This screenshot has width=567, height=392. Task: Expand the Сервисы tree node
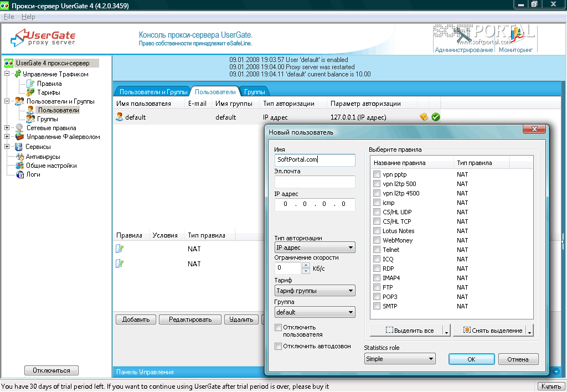7,147
